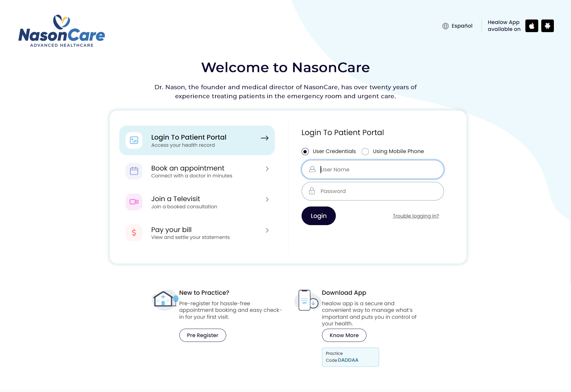Click the Practice Code DADDAA box

click(x=351, y=357)
